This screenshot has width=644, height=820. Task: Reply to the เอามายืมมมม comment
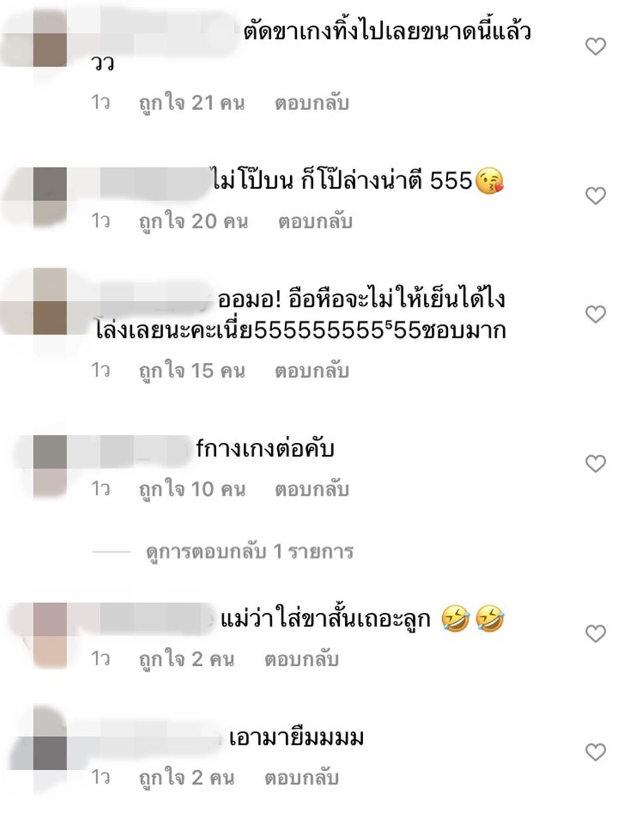click(x=302, y=778)
